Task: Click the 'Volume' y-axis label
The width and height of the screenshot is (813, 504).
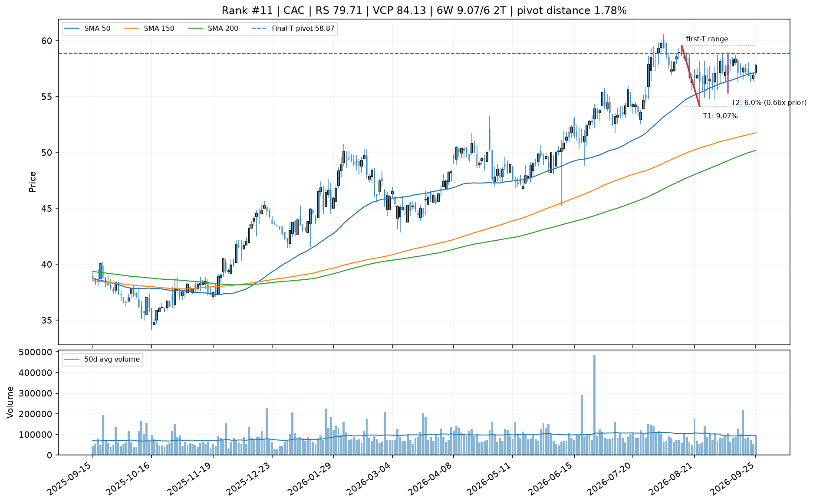Action: (10, 403)
